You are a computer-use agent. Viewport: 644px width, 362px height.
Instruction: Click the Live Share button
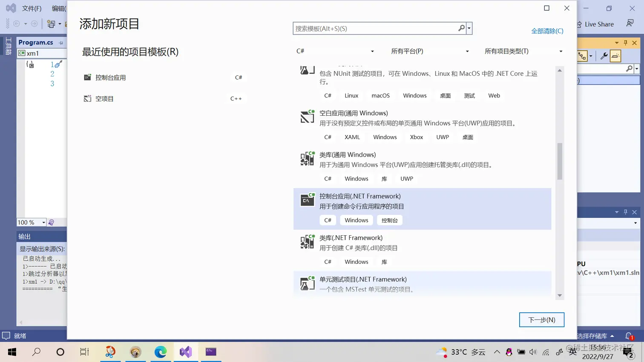tap(595, 24)
